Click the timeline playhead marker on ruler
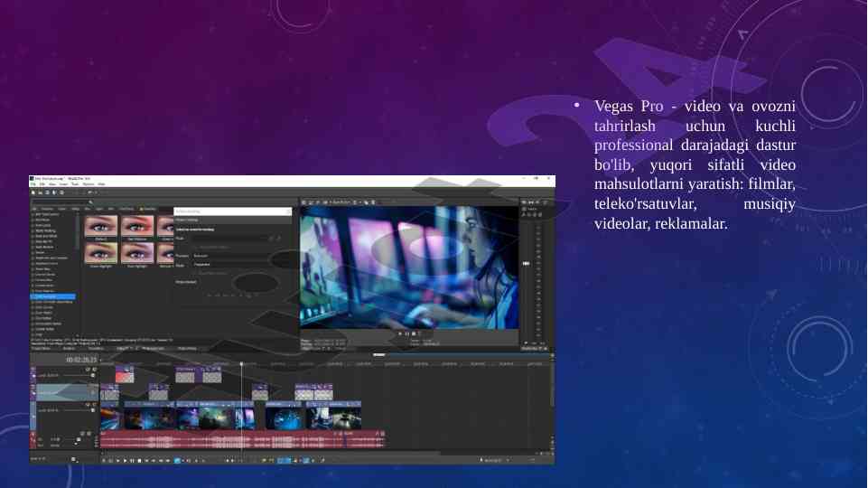The width and height of the screenshot is (868, 488). coord(241,364)
